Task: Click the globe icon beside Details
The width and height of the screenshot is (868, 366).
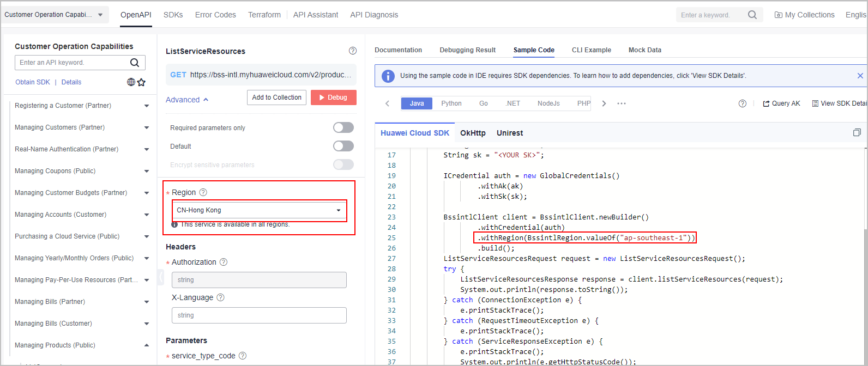Action: (131, 82)
